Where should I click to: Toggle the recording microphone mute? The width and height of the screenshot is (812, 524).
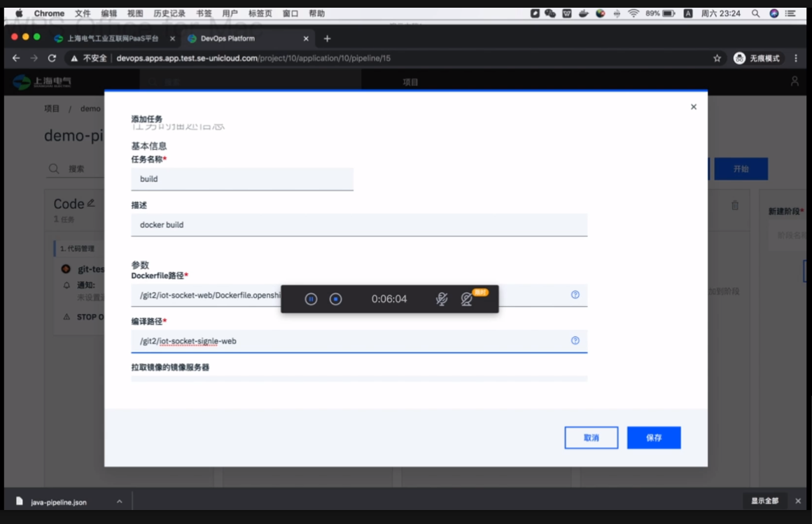(441, 299)
